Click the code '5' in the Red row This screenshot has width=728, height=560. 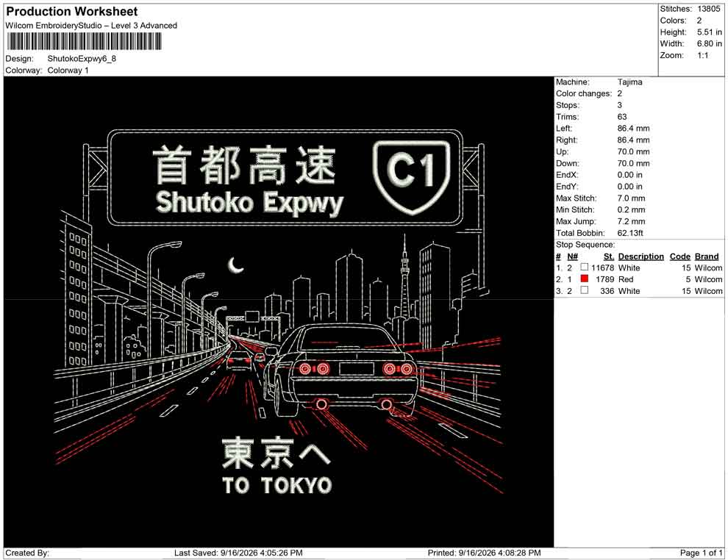point(688,279)
